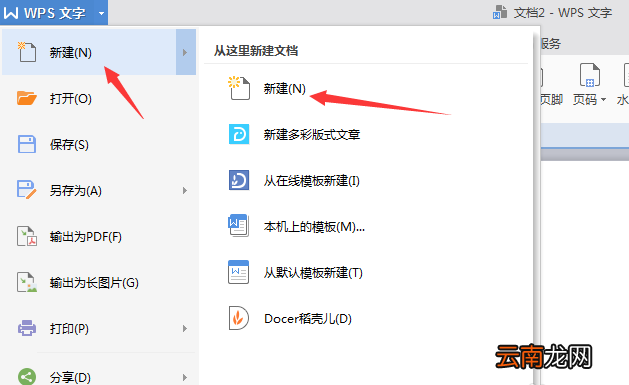Viewport: 629px width, 385px height.
Task: Select 从在线模板新建(I) option
Action: pyautogui.click(x=312, y=180)
